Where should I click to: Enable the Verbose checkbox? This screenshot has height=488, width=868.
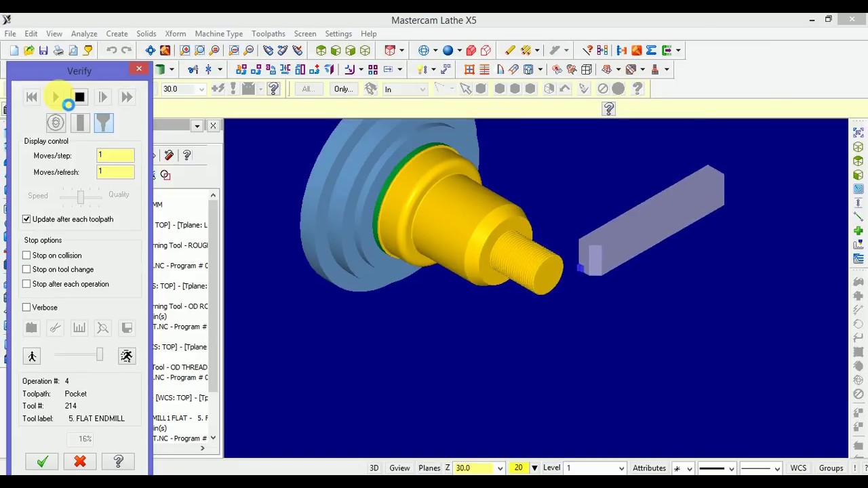coord(26,308)
